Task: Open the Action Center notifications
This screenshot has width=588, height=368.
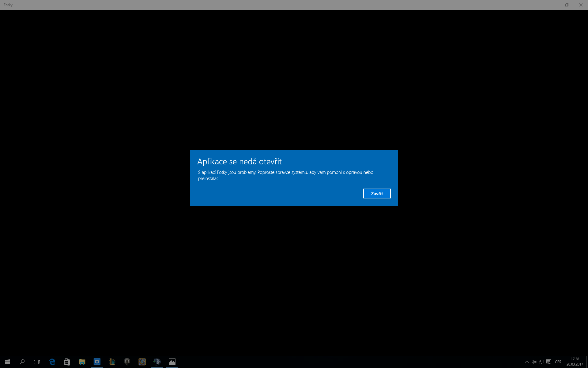Action: click(x=549, y=362)
